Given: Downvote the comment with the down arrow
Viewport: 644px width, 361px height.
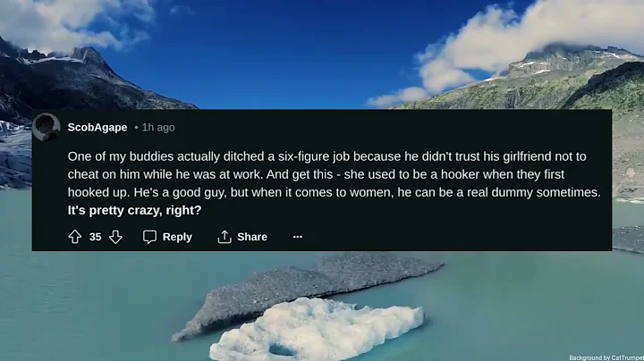Looking at the screenshot, I should click(x=115, y=237).
